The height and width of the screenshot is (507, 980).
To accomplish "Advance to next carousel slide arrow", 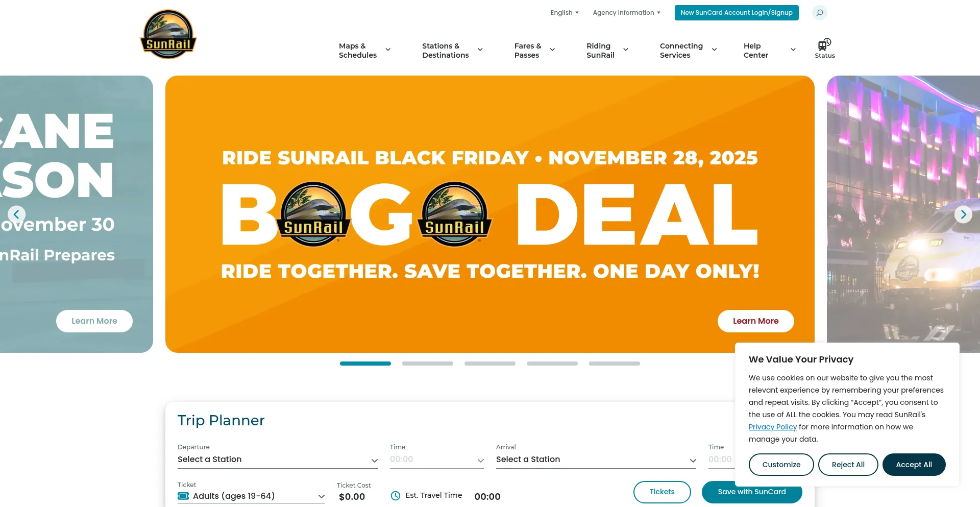I will 963,214.
